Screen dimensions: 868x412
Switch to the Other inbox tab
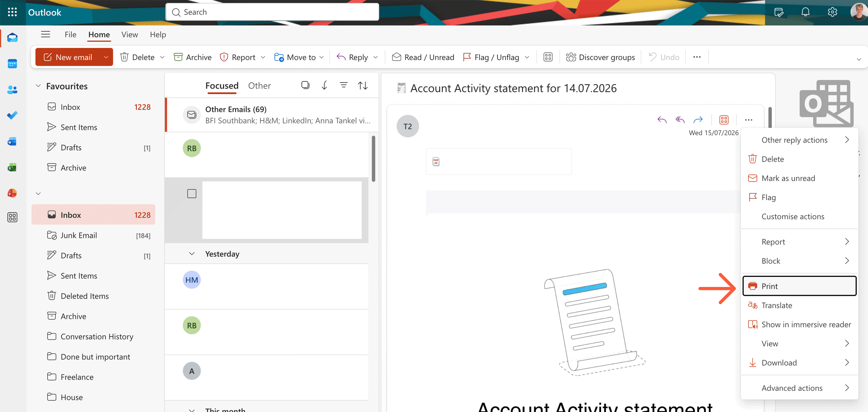click(x=259, y=85)
